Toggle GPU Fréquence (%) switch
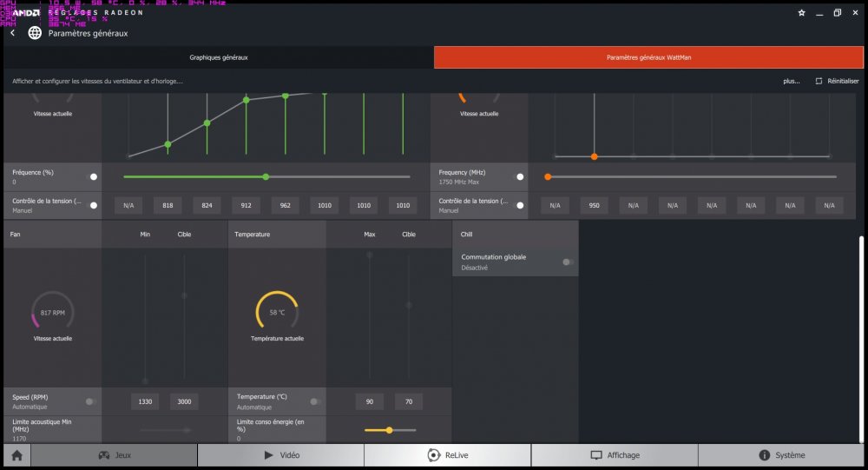The width and height of the screenshot is (868, 470). pyautogui.click(x=91, y=177)
